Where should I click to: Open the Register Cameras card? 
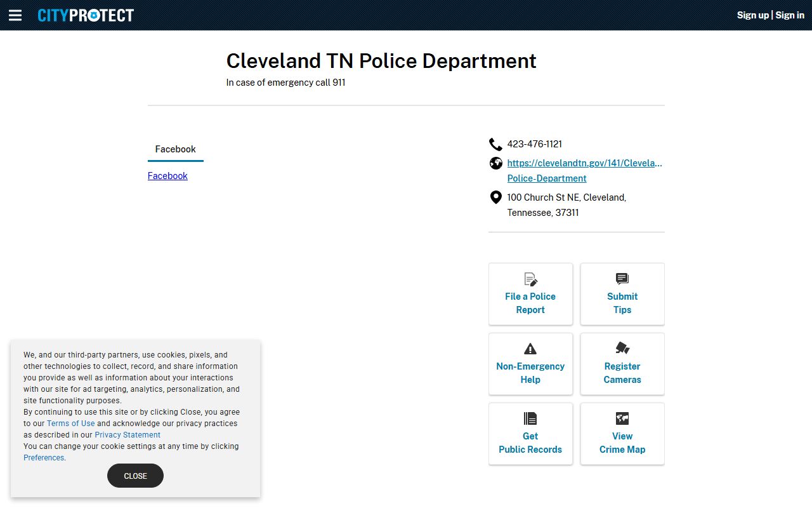[622, 364]
